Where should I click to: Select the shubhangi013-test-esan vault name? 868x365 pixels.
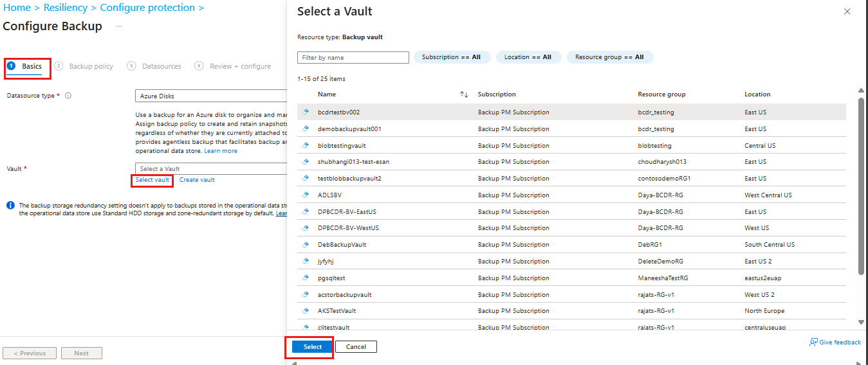click(353, 162)
